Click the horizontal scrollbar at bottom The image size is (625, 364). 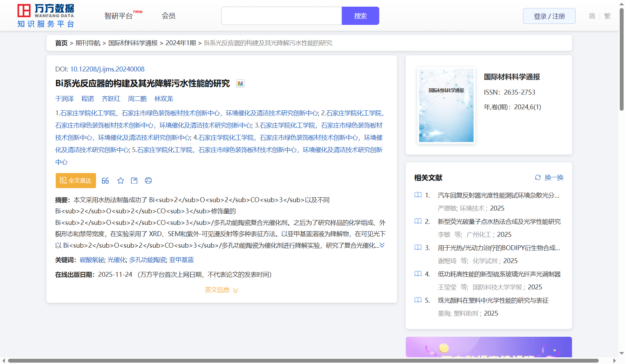point(303,360)
